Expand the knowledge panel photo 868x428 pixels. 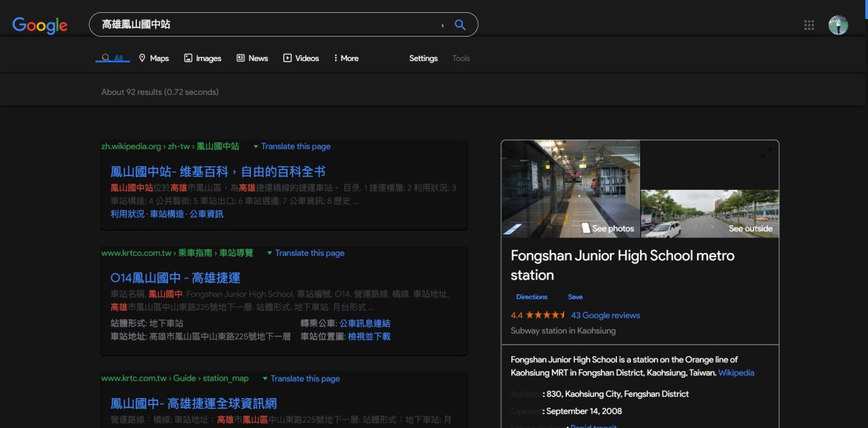tap(766, 153)
